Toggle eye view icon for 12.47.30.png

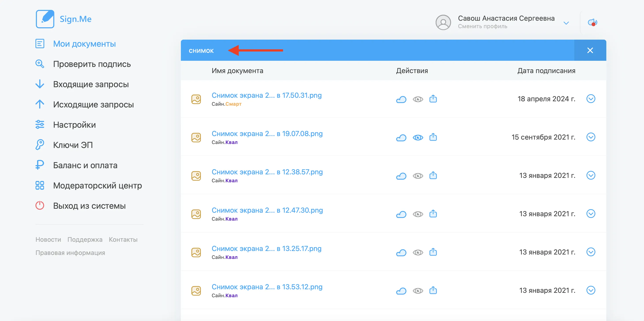pyautogui.click(x=418, y=214)
